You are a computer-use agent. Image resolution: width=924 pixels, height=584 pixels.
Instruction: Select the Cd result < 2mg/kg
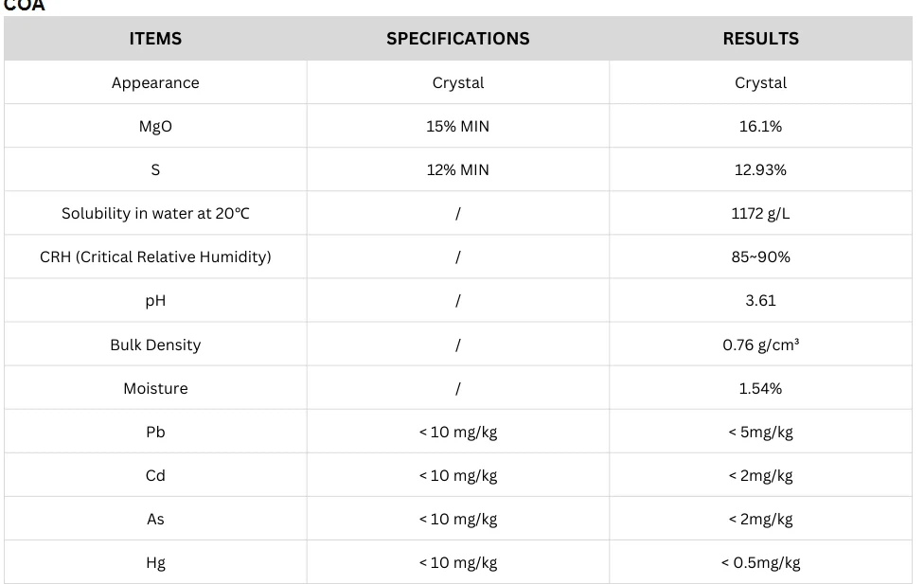click(x=760, y=475)
